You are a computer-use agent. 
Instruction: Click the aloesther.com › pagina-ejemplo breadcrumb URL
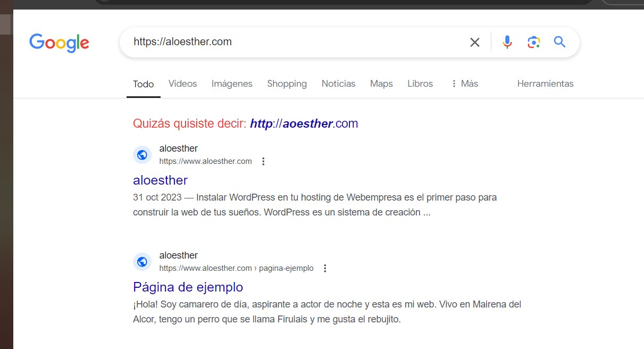tap(237, 268)
